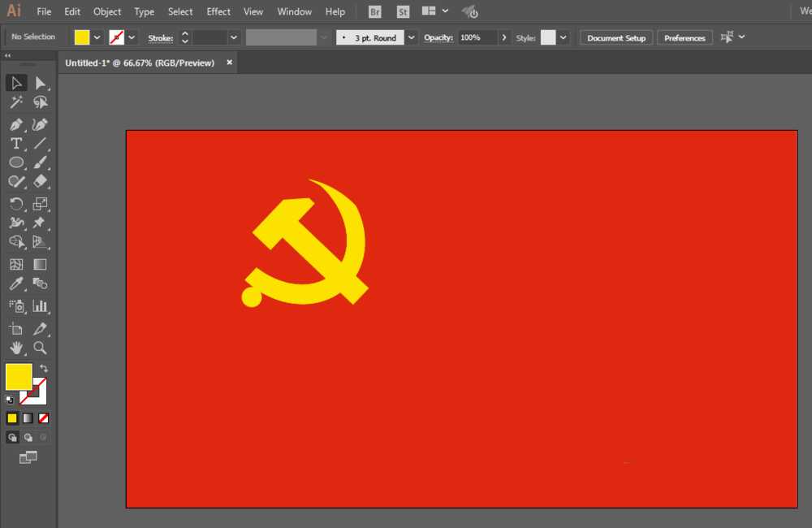812x528 pixels.
Task: Open Document Setup
Action: [615, 37]
